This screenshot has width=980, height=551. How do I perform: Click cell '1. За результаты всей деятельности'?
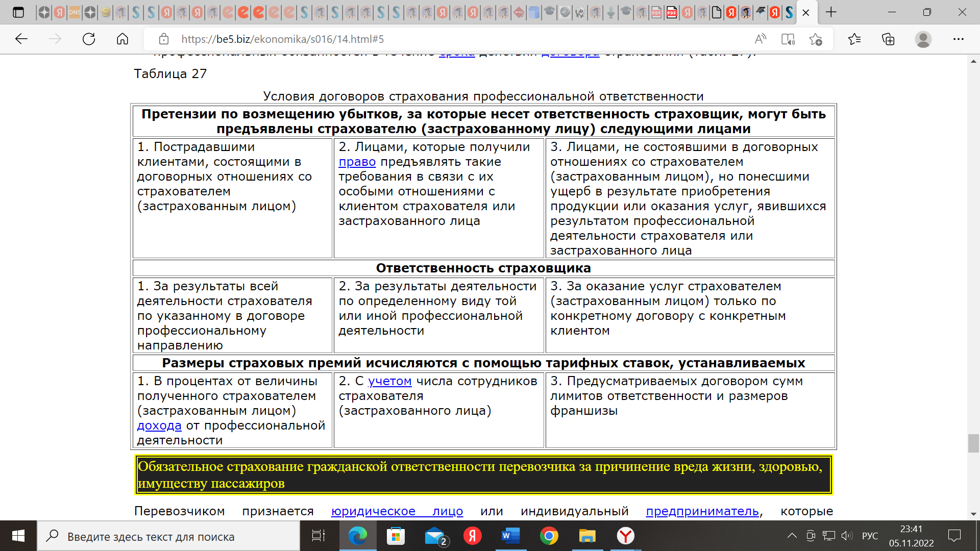point(232,315)
